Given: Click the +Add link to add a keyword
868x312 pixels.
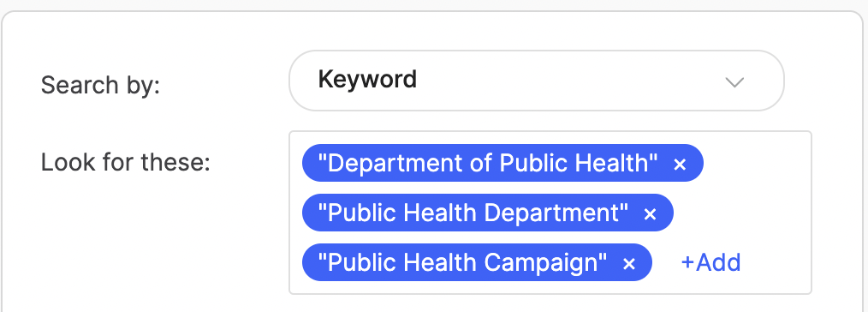Looking at the screenshot, I should [x=710, y=262].
